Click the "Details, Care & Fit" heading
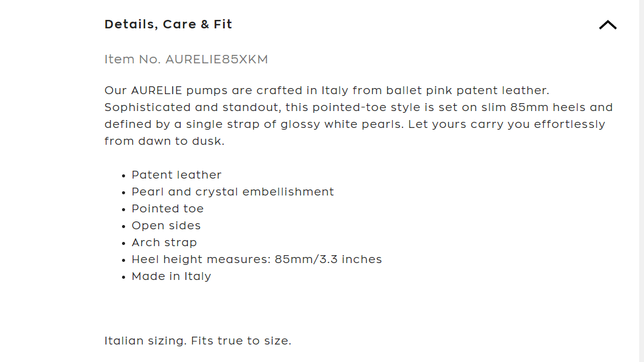Viewport: 644px width, 362px height. (168, 25)
